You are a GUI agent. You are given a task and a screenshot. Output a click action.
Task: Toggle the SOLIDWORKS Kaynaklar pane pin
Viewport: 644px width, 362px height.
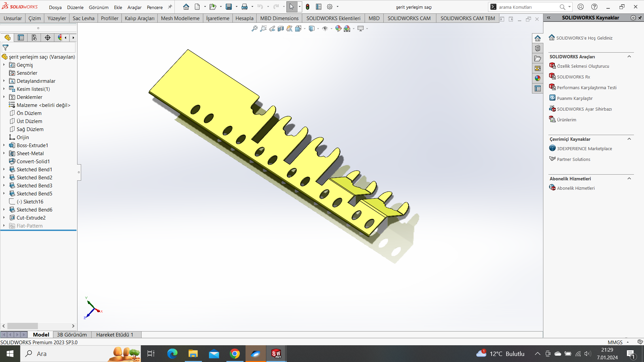point(640,18)
